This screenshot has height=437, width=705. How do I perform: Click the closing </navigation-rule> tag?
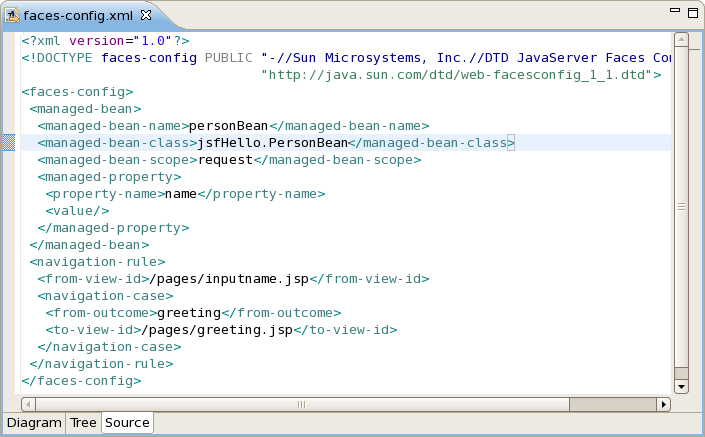pos(102,364)
